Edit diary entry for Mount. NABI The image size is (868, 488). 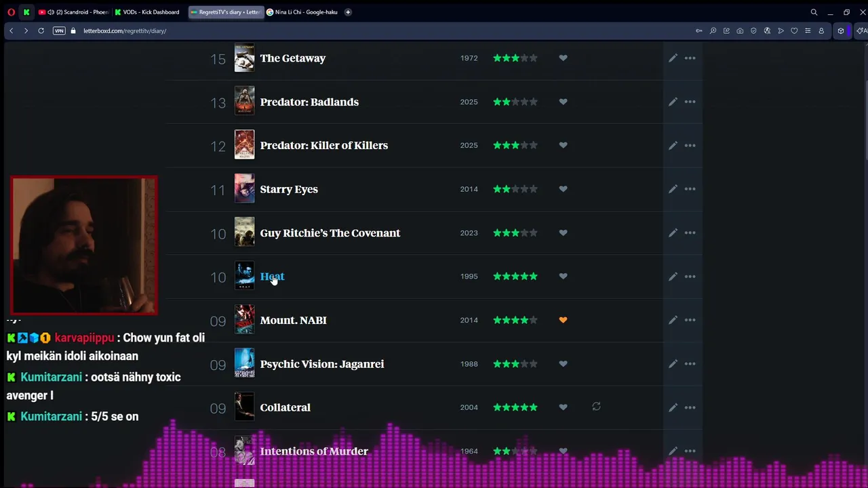coord(673,320)
